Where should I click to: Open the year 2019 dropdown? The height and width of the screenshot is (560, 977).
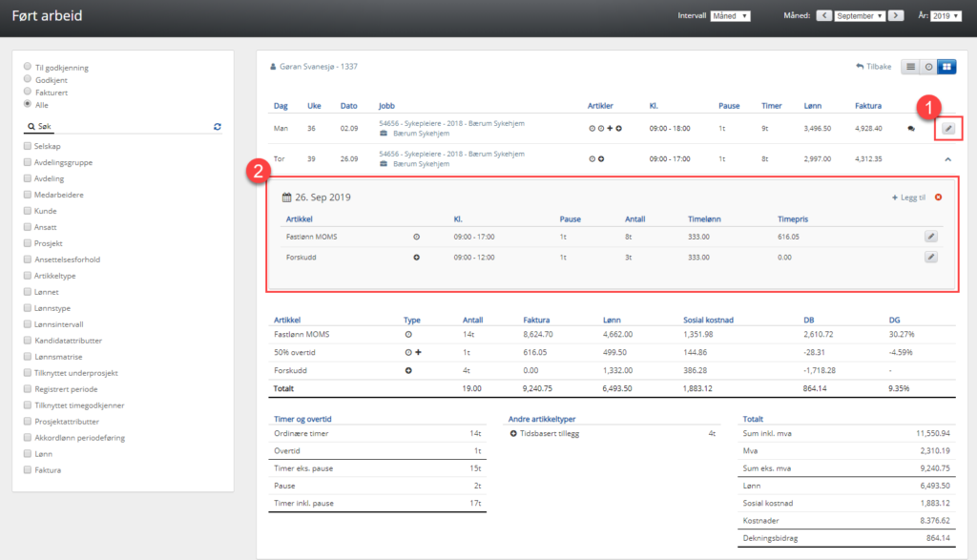pyautogui.click(x=946, y=16)
